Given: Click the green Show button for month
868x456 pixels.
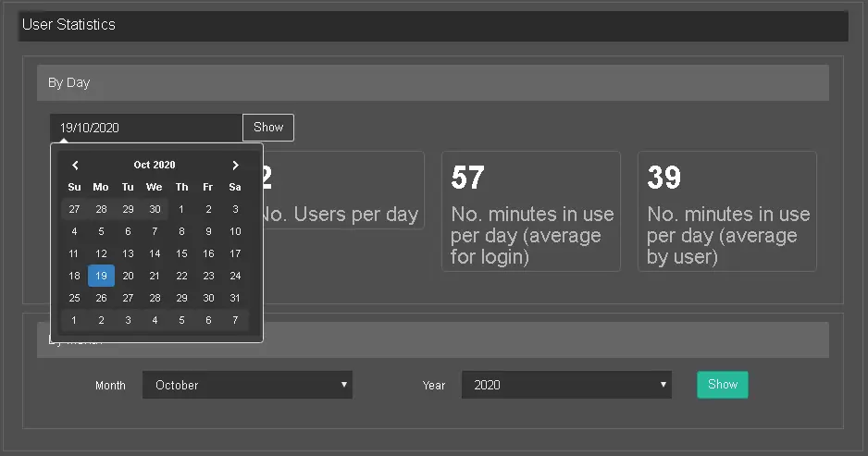Looking at the screenshot, I should pyautogui.click(x=722, y=385).
